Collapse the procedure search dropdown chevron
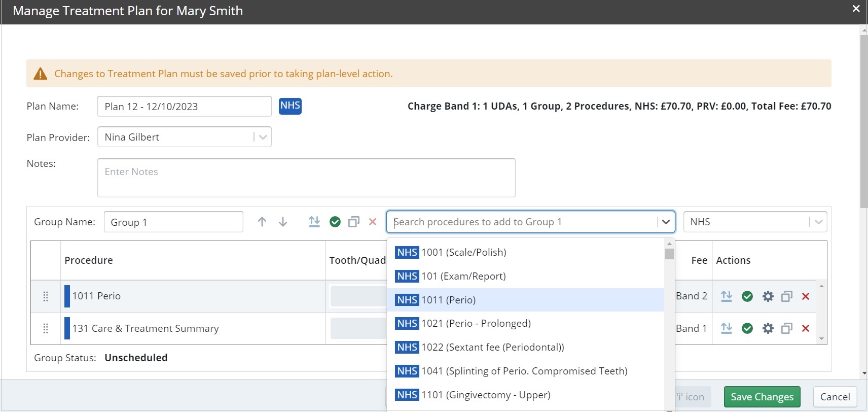Viewport: 868px width, 412px height. [666, 222]
